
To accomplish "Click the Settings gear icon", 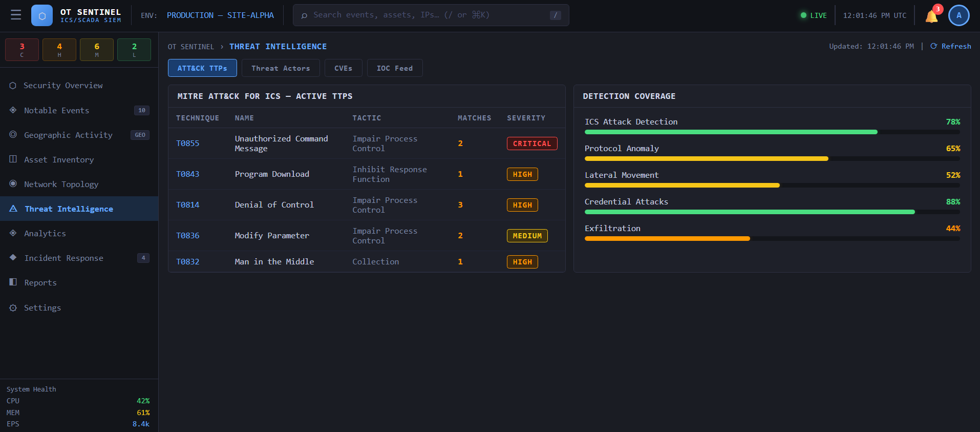I will point(13,307).
